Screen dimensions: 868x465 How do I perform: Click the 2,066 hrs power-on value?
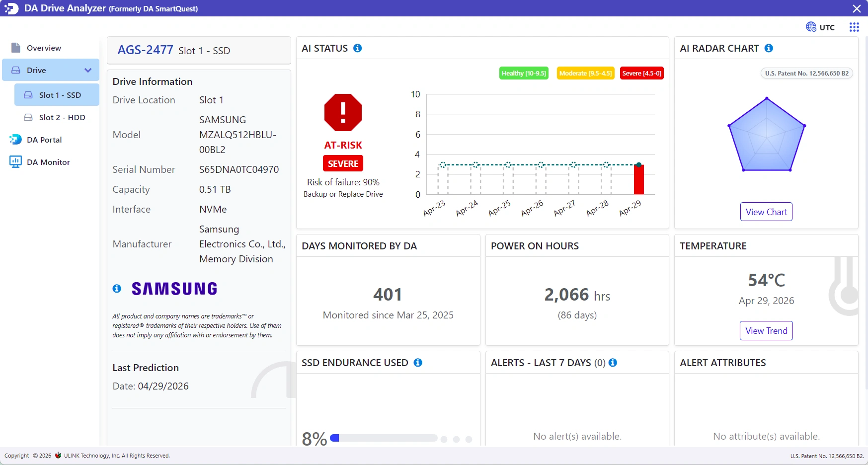pyautogui.click(x=577, y=295)
